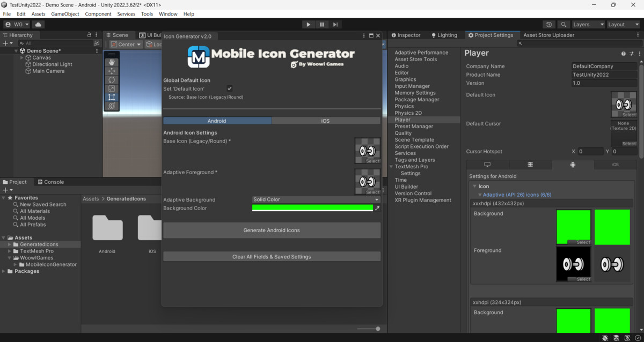The width and height of the screenshot is (644, 342).
Task: Toggle the Hierarchy panel lock
Action: pyautogui.click(x=89, y=35)
